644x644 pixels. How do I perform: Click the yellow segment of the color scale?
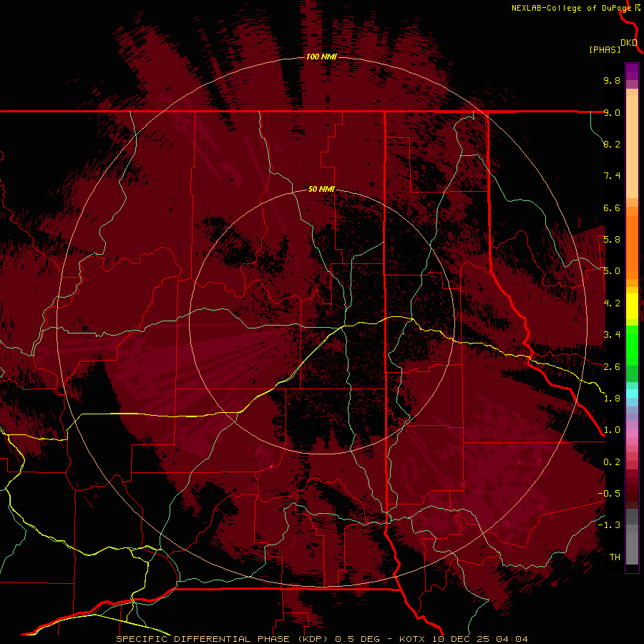(632, 306)
